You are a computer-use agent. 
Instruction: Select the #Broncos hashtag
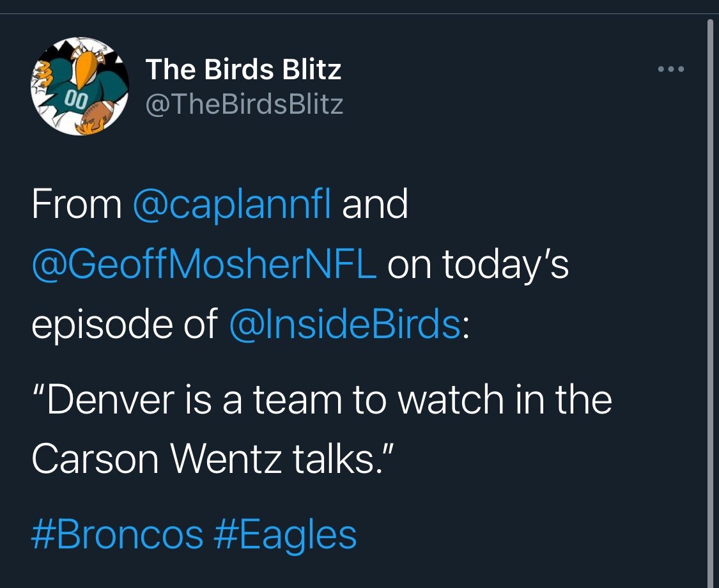(x=117, y=534)
